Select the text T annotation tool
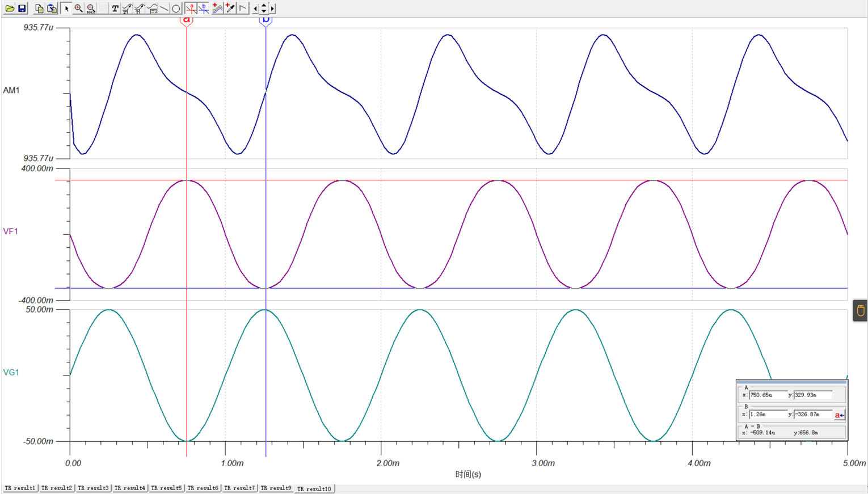 [x=115, y=8]
